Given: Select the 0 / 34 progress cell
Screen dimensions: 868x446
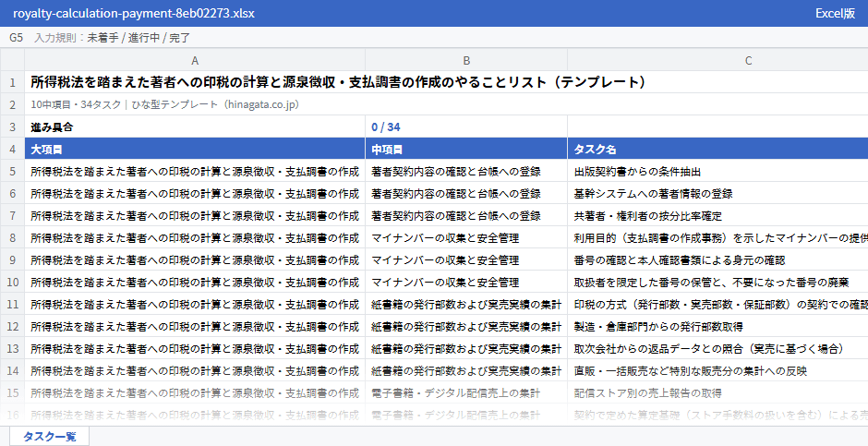Looking at the screenshot, I should (x=466, y=127).
